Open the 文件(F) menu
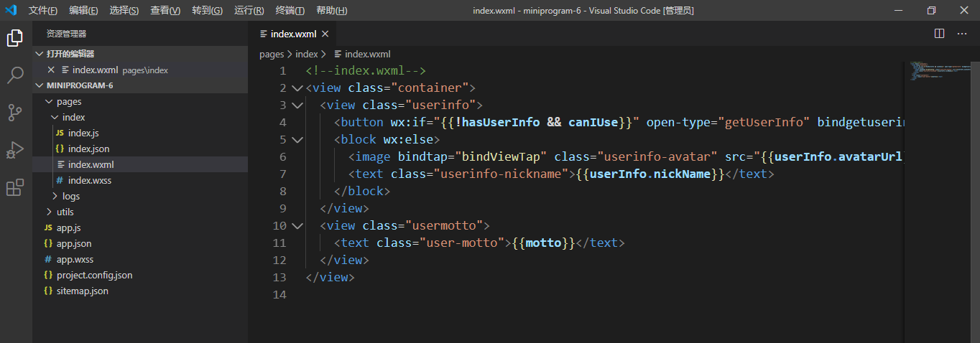980x343 pixels. (43, 11)
